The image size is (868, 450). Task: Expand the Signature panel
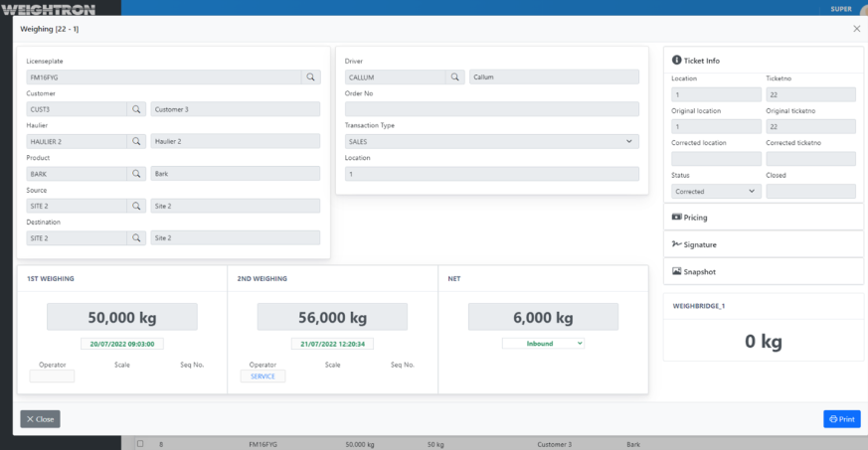[763, 244]
